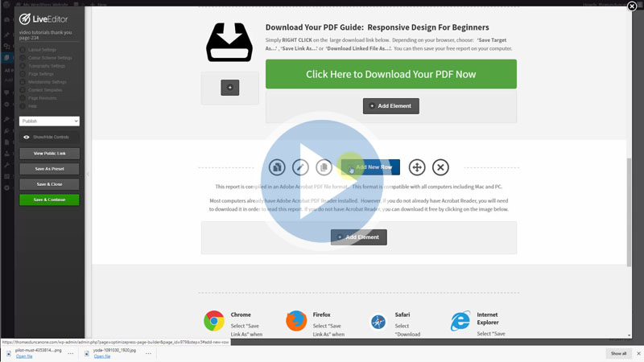Viewport: 644px width, 362px height.
Task: Click the Chrome browser icon
Action: click(x=214, y=321)
